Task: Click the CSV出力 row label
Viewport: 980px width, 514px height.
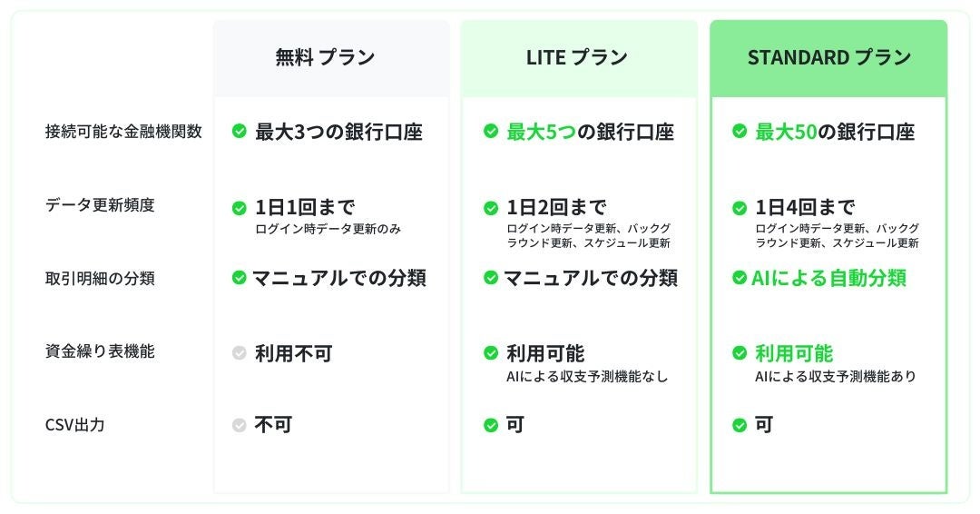Action: [x=75, y=425]
